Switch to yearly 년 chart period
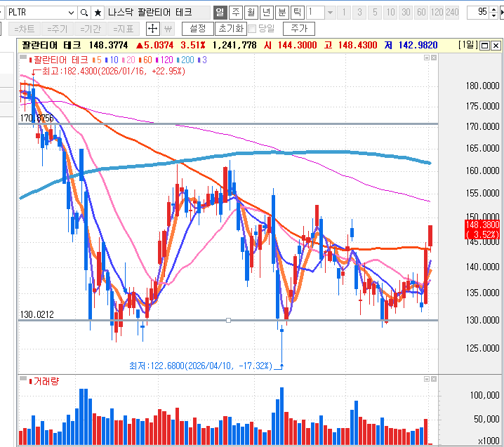The width and height of the screenshot is (504, 447). click(267, 13)
